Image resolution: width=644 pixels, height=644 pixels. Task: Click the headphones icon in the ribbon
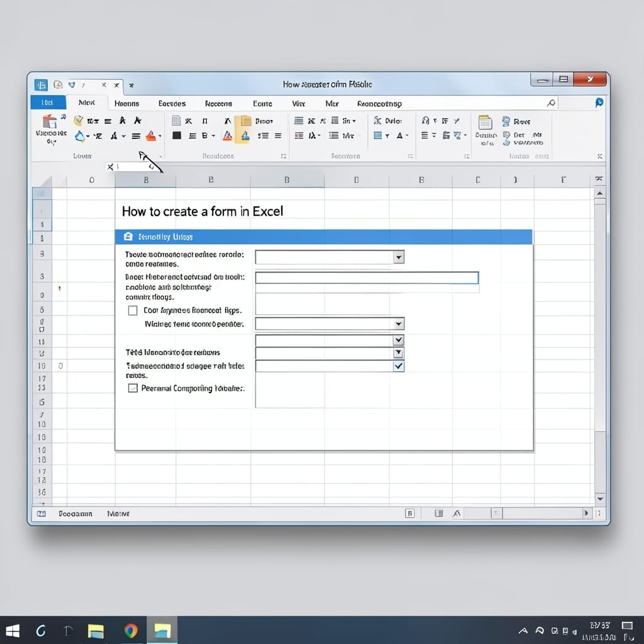(426, 120)
